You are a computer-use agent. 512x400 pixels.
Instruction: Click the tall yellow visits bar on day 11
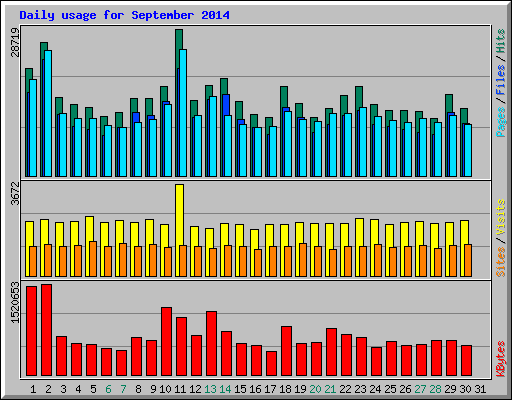coord(179,215)
